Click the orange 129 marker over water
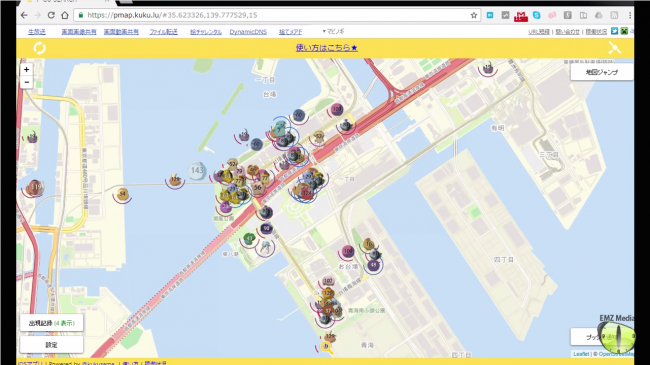Screen dimensions: 650x365 [x=175, y=180]
